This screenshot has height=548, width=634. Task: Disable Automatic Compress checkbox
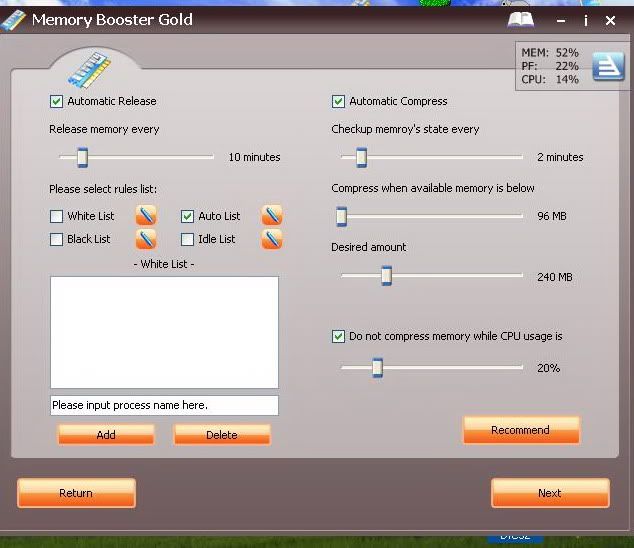pos(338,101)
